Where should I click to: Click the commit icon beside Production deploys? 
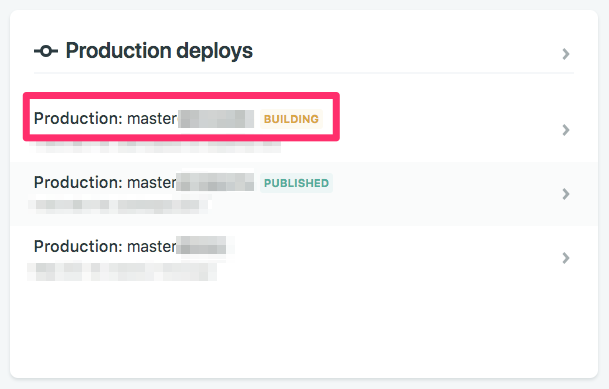[46, 51]
